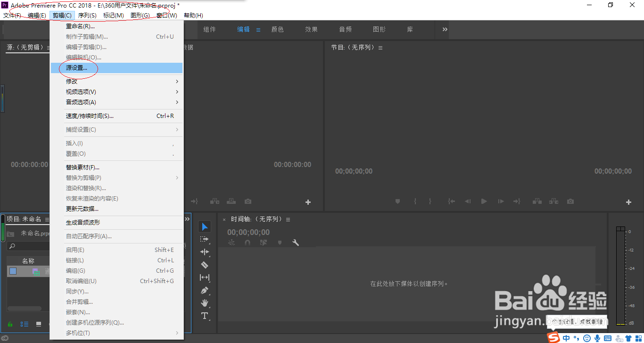Open the 文件(F) menu
This screenshot has width=644, height=343.
(x=12, y=16)
